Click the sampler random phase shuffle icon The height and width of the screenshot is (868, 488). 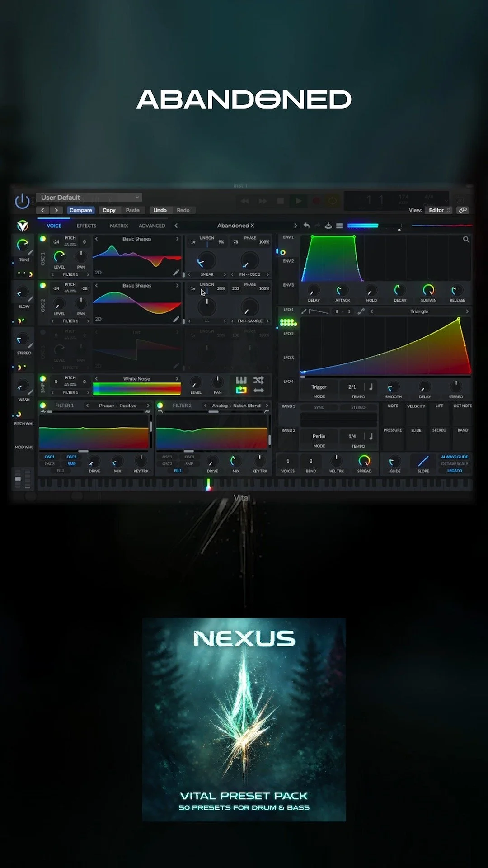(x=258, y=380)
